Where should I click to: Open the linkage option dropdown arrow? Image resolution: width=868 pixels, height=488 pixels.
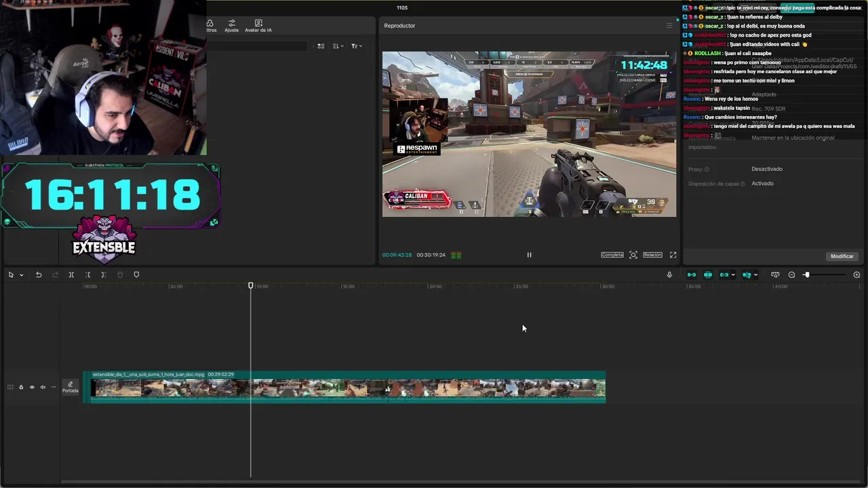(733, 275)
